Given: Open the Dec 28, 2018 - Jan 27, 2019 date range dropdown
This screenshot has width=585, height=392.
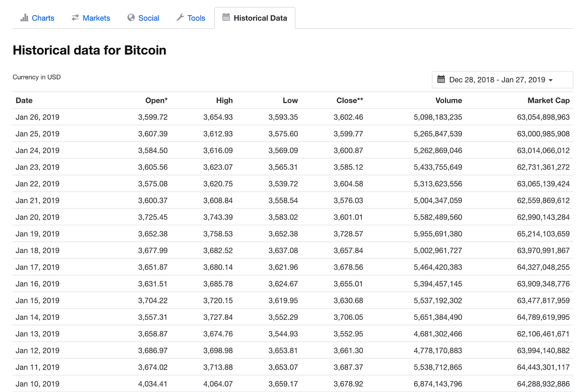Looking at the screenshot, I should [x=502, y=79].
